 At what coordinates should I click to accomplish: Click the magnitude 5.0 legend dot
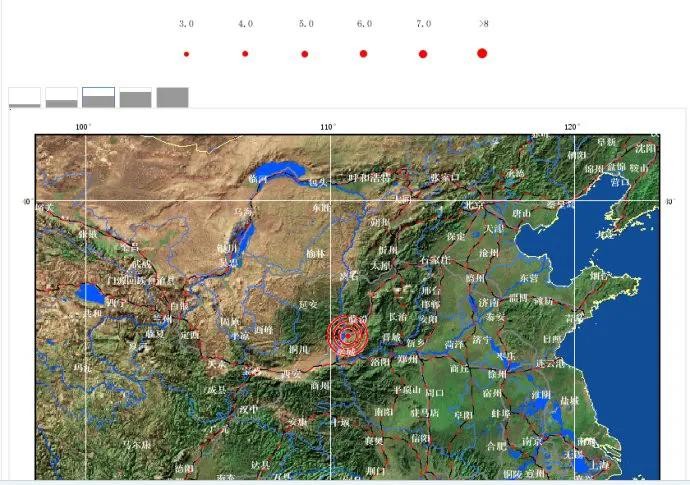tap(305, 54)
